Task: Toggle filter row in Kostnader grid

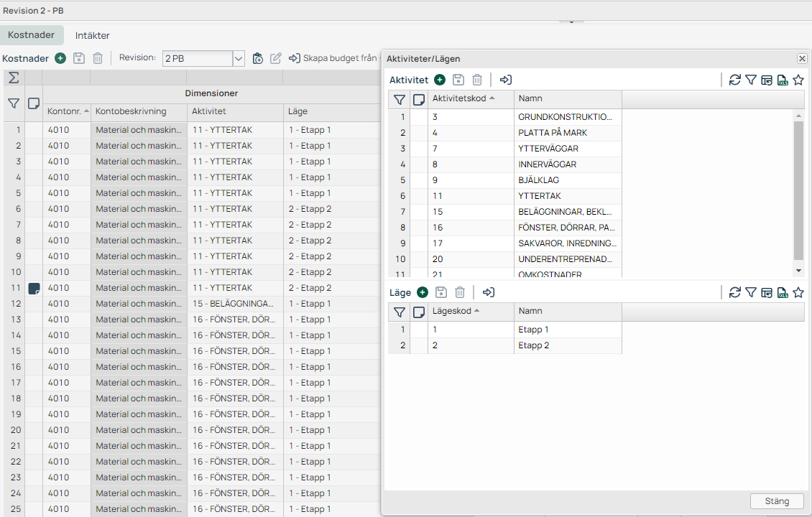Action: coord(13,104)
